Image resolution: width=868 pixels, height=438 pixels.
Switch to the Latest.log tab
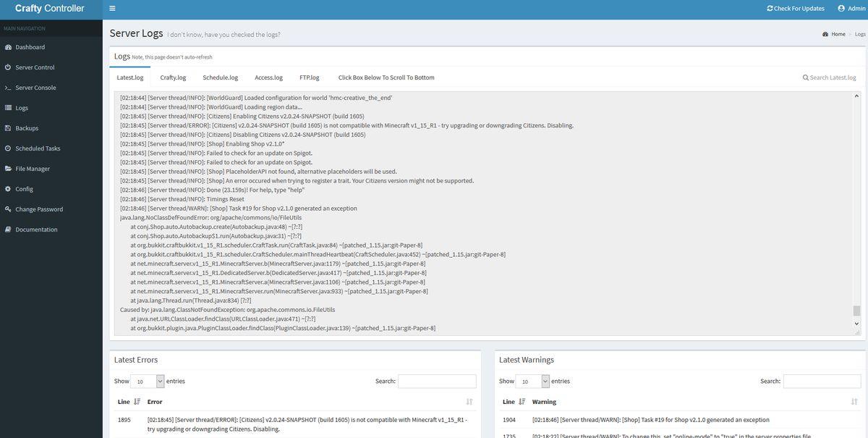coord(130,77)
